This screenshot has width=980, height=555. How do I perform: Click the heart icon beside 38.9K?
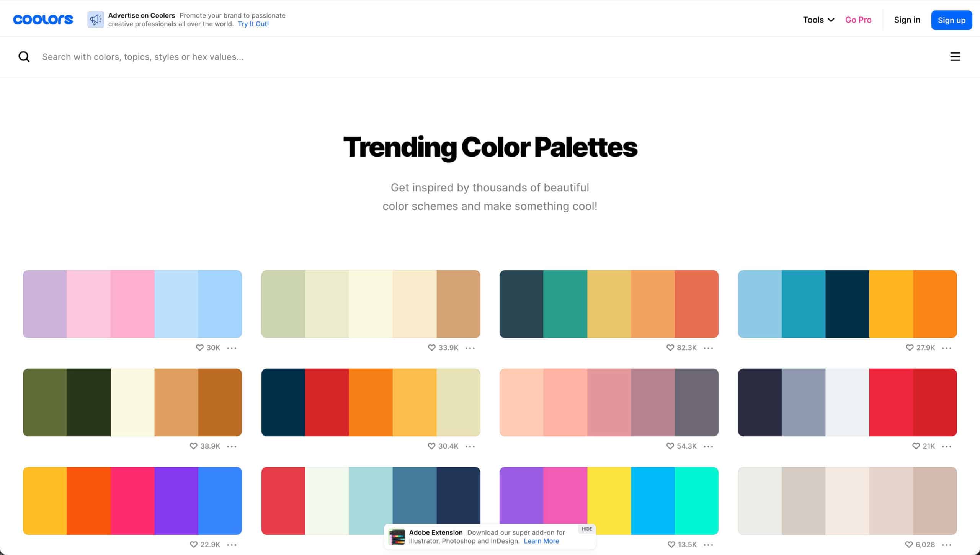pos(193,446)
